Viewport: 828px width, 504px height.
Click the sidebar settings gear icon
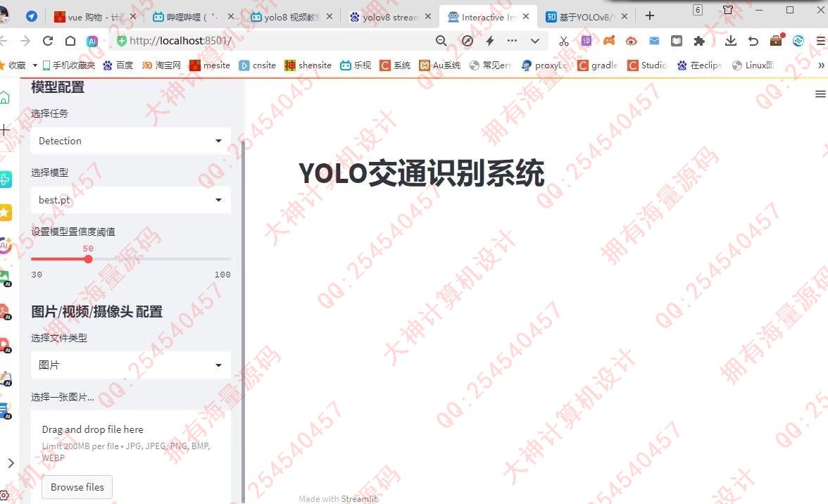(4, 496)
